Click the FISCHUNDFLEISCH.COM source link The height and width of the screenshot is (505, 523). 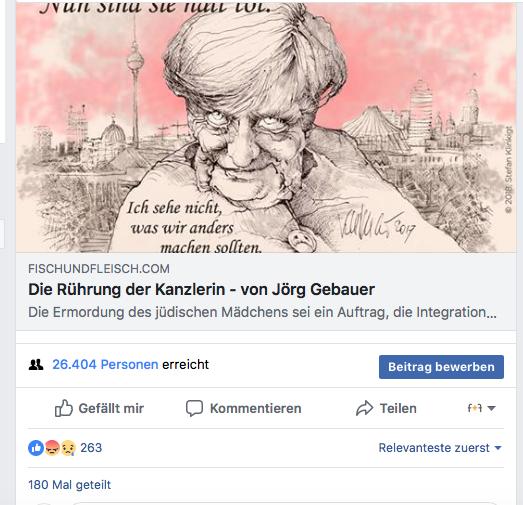coord(99,269)
